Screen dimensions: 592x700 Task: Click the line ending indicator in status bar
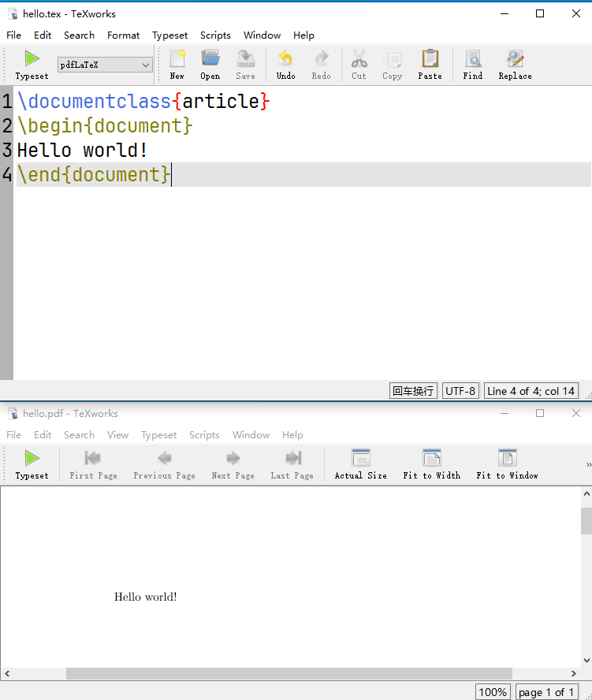413,391
